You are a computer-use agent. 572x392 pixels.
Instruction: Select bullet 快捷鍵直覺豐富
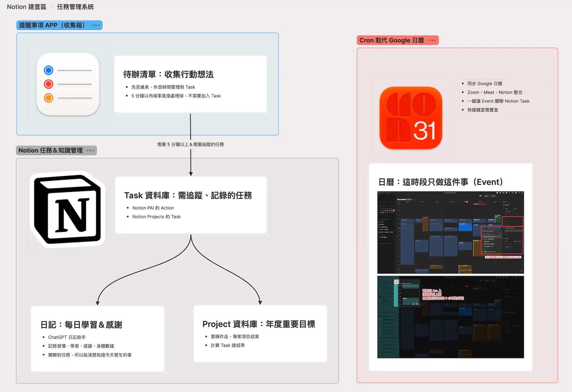click(x=483, y=110)
